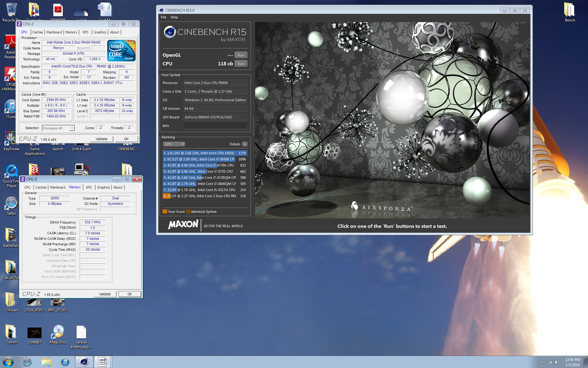Click OK in bottom CPU-Z window
This screenshot has width=588, height=368.
click(130, 294)
